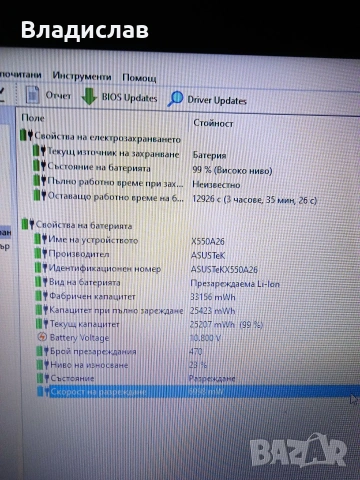This screenshot has height=480, width=360.
Task: Open Driver Updates
Action: (x=217, y=100)
